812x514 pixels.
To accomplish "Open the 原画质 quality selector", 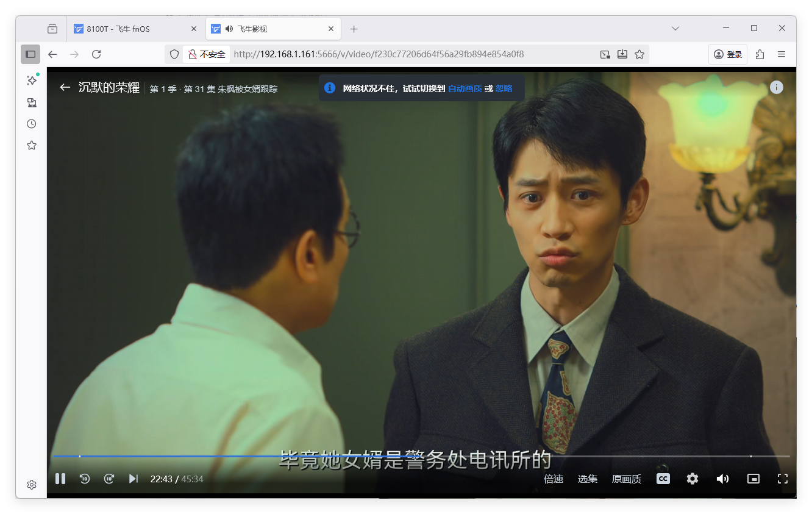I will 626,479.
